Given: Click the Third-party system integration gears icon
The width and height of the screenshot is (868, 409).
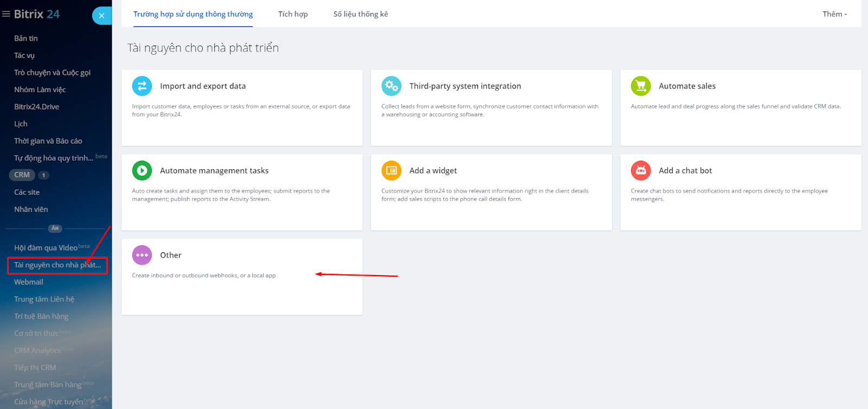Looking at the screenshot, I should [x=391, y=86].
